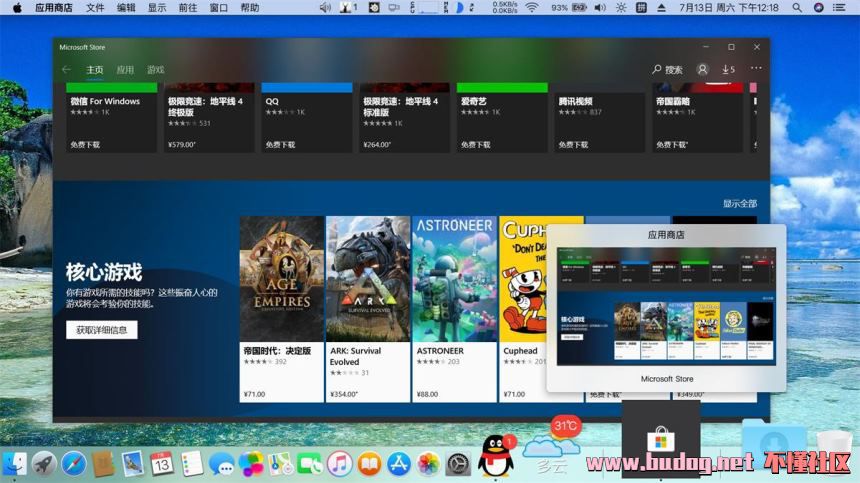Open the 应用商店 menu
The height and width of the screenshot is (483, 860).
click(54, 8)
